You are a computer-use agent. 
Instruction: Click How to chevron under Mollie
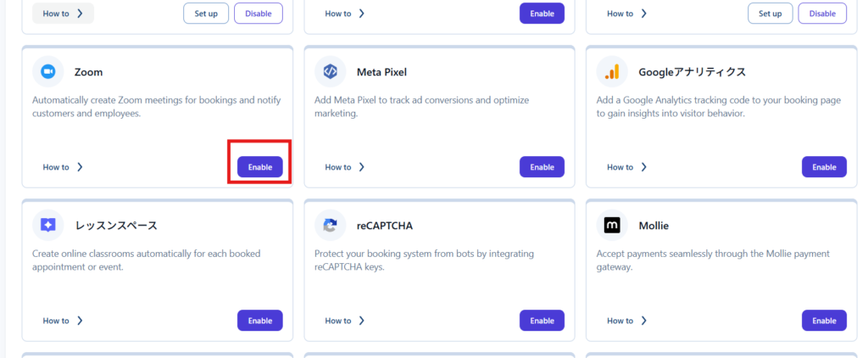click(x=644, y=321)
